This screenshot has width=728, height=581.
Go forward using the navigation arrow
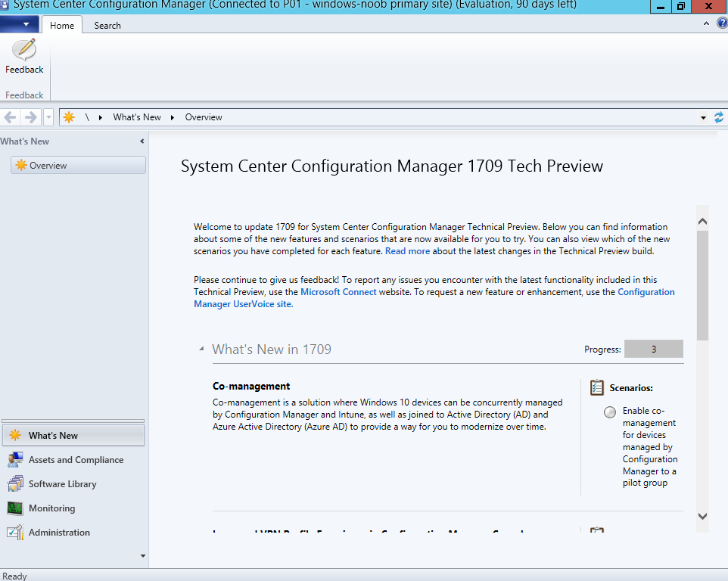pos(30,117)
